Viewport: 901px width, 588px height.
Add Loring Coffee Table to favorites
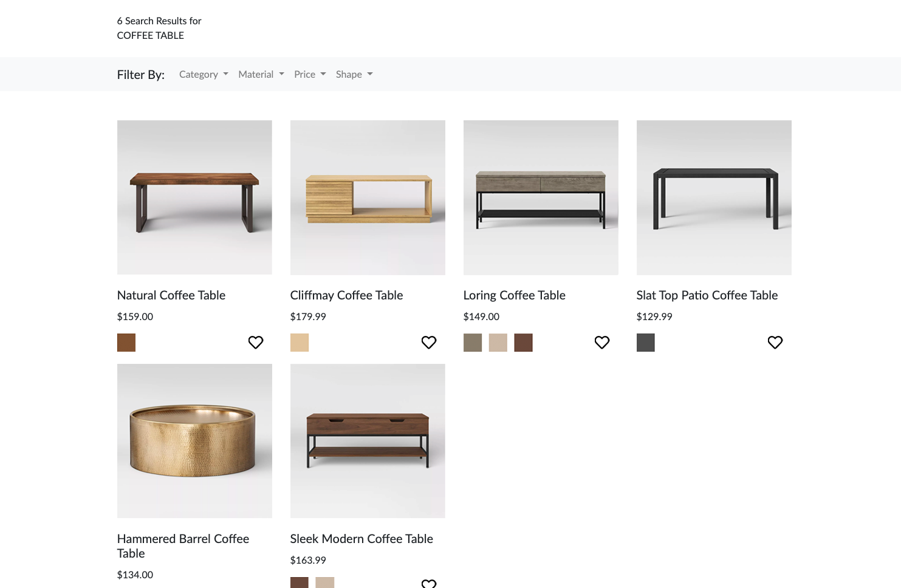[602, 343]
